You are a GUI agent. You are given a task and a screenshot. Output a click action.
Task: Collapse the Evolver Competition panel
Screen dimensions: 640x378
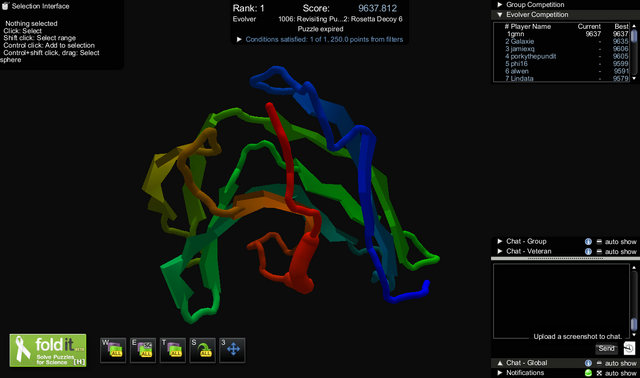(x=500, y=15)
